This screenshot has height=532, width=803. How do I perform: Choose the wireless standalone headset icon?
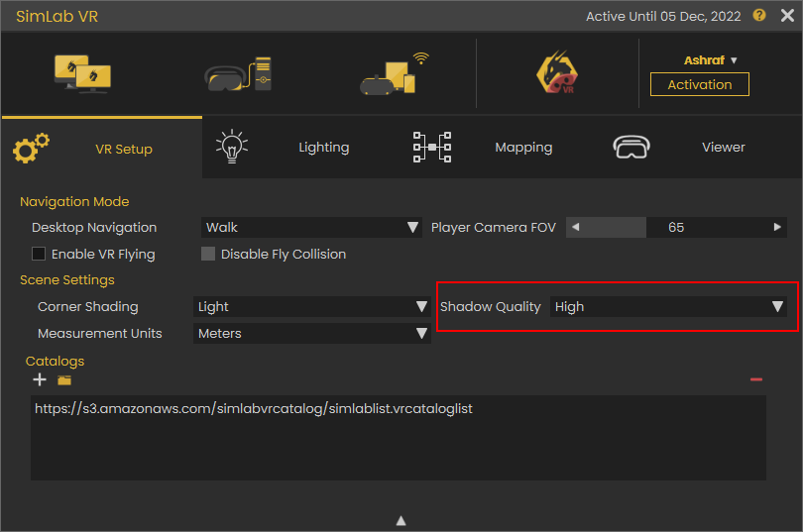coord(395,73)
